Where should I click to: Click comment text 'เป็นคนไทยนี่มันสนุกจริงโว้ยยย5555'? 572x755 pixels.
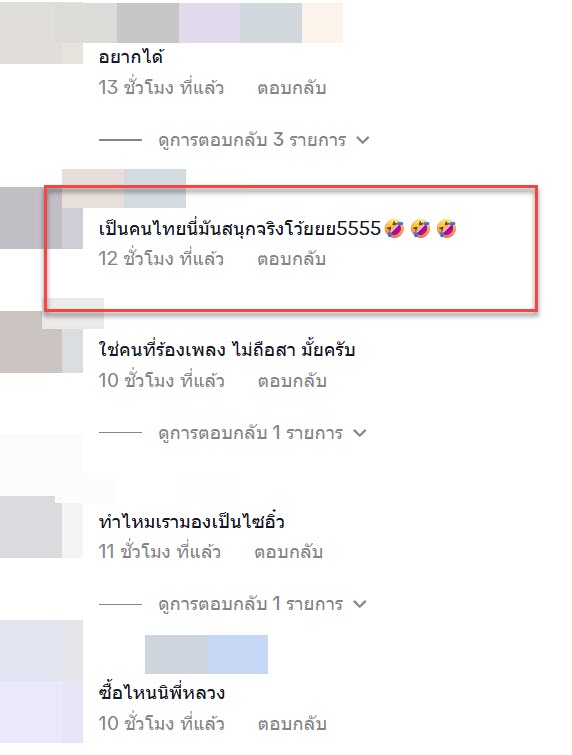(239, 228)
